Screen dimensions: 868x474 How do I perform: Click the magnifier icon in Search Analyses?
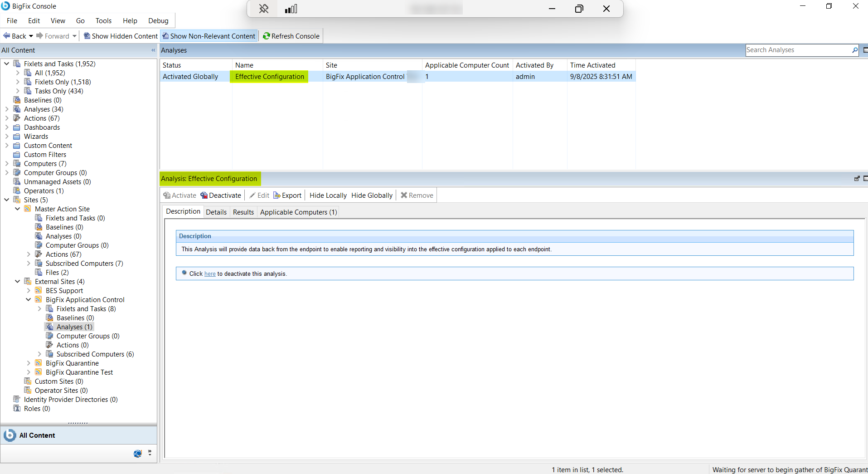pyautogui.click(x=855, y=50)
